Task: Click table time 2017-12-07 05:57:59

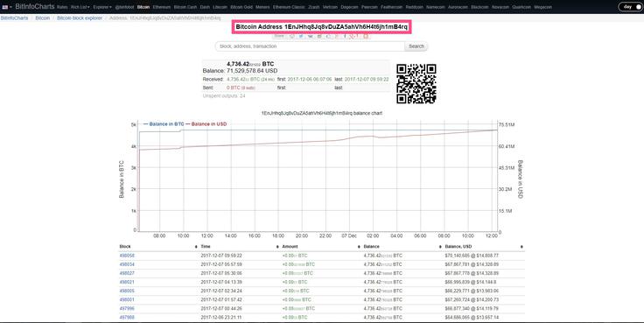Action: (221, 264)
